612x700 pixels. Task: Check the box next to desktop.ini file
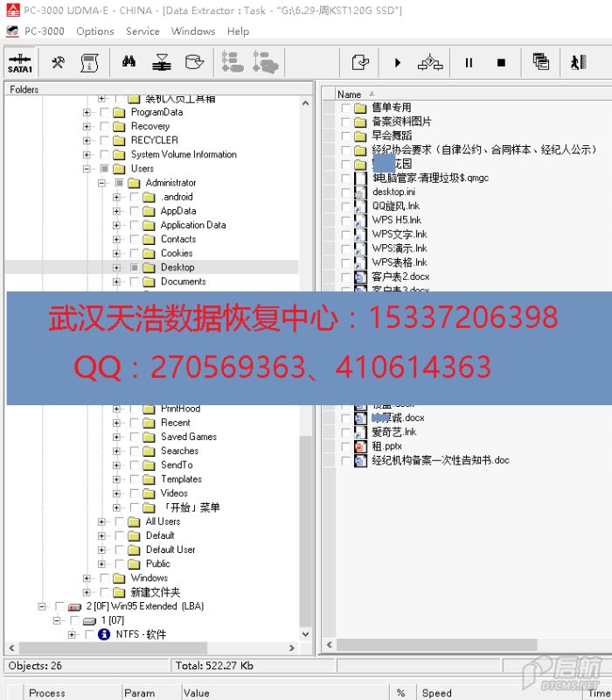tap(345, 192)
